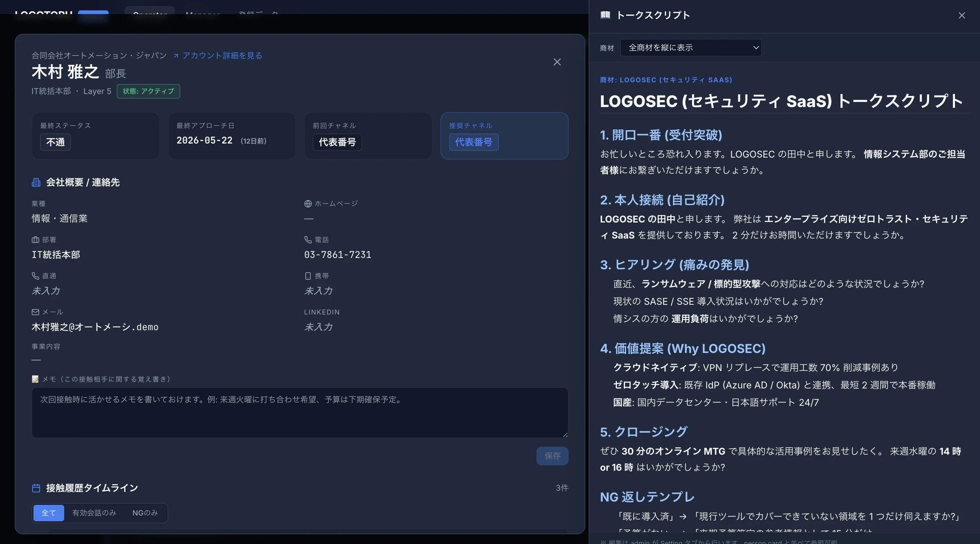Click into the memo text area
This screenshot has height=544, width=980.
click(300, 413)
